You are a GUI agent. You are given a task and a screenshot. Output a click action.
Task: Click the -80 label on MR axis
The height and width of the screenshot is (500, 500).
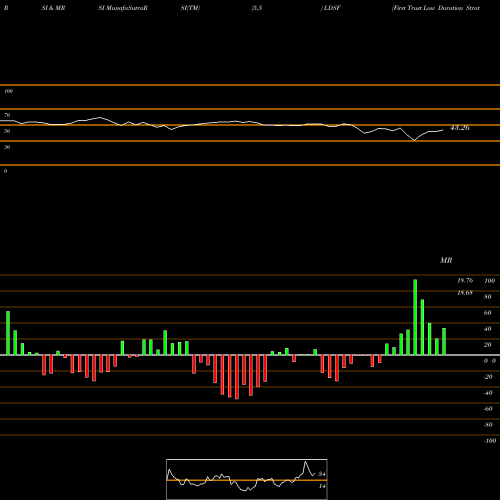pos(488,425)
